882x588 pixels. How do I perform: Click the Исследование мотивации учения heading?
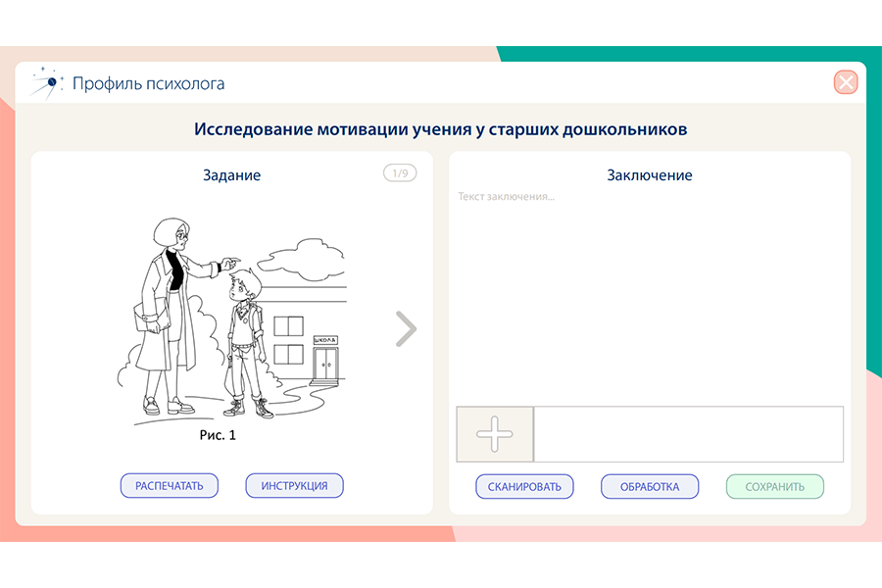coord(440,129)
